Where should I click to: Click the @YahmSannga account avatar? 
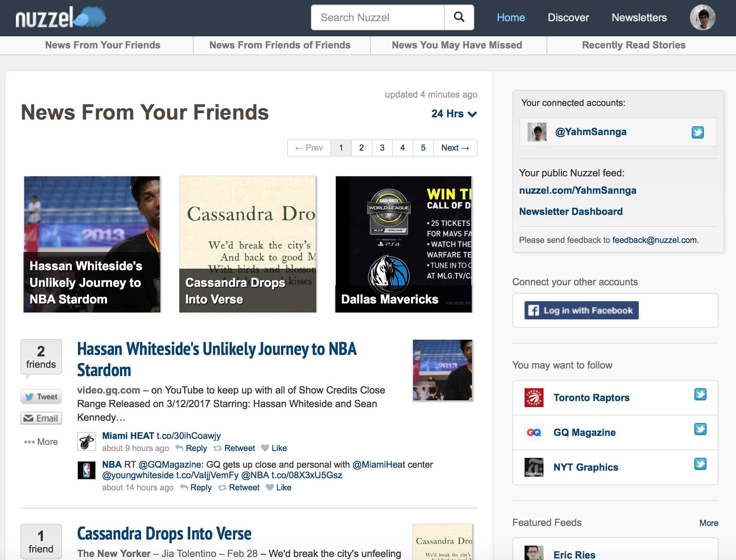pyautogui.click(x=537, y=132)
